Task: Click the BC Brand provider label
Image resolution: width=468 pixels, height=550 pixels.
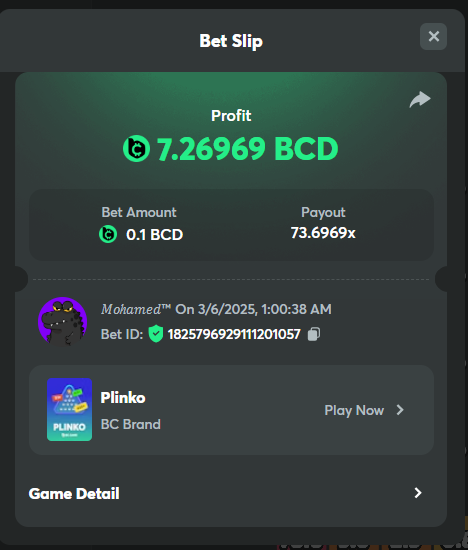Action: point(131,424)
